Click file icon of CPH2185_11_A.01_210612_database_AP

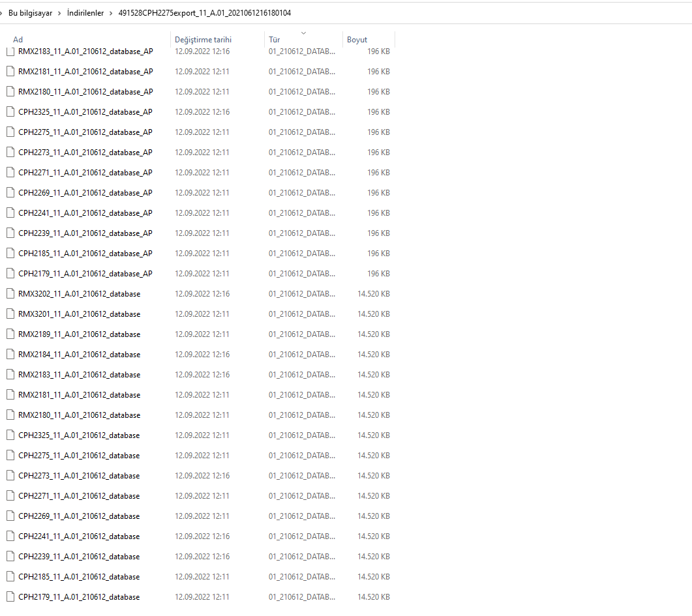10,254
